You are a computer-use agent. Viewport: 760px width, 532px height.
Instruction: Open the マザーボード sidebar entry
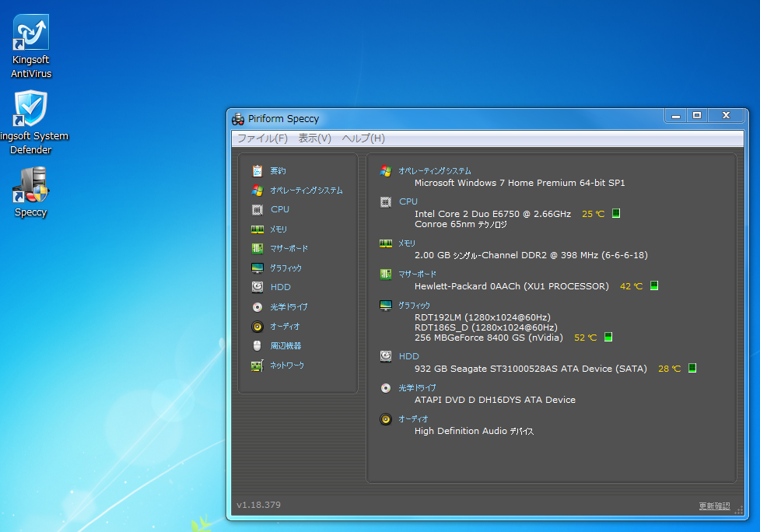[288, 249]
